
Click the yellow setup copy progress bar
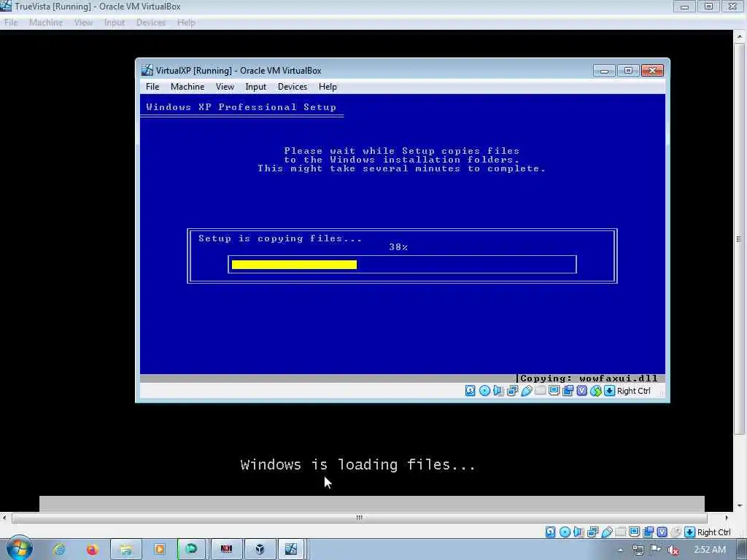click(294, 265)
